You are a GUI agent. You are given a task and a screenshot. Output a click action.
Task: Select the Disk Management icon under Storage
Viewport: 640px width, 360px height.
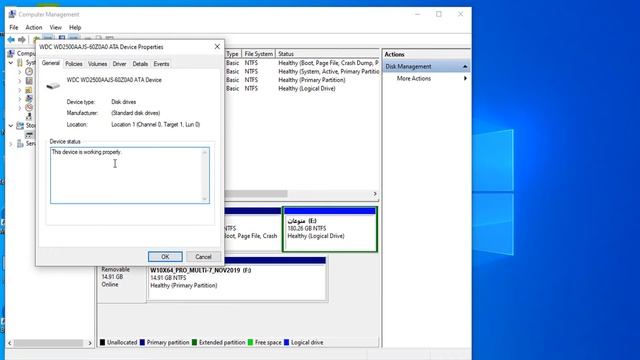[29, 135]
